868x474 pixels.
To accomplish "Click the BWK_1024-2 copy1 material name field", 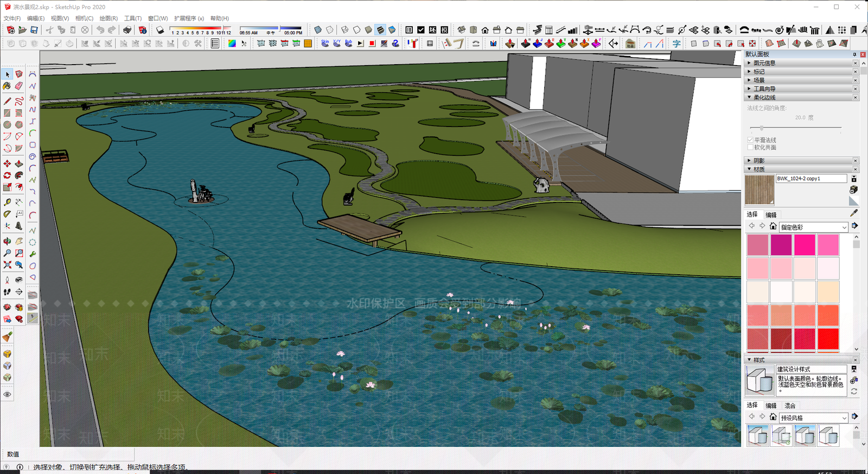I will (x=811, y=179).
